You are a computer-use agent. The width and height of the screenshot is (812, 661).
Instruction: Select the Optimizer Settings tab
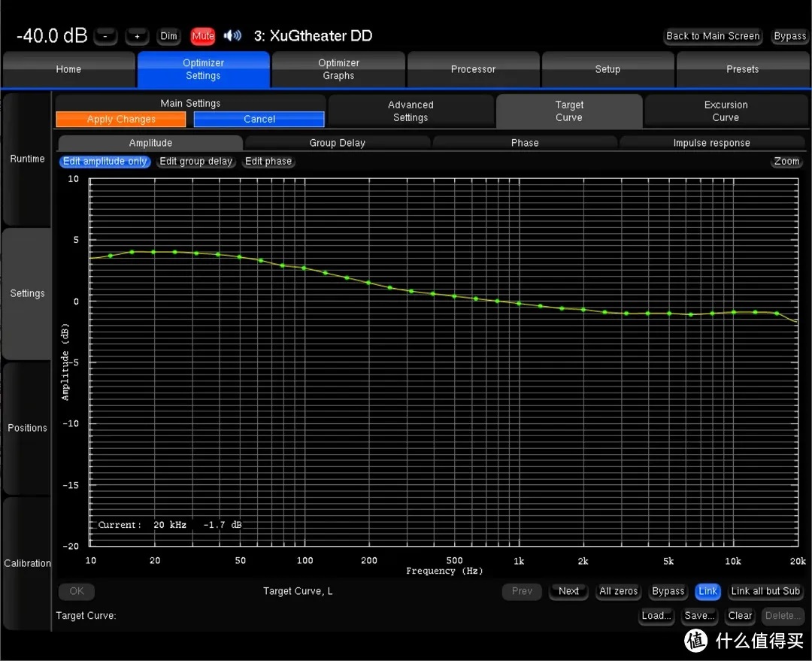[x=204, y=69]
